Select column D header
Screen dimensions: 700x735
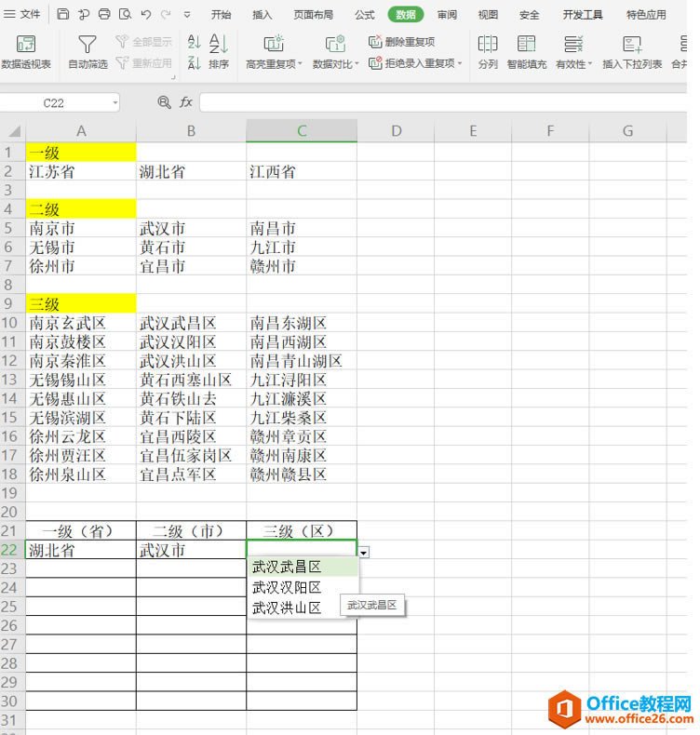click(x=396, y=131)
